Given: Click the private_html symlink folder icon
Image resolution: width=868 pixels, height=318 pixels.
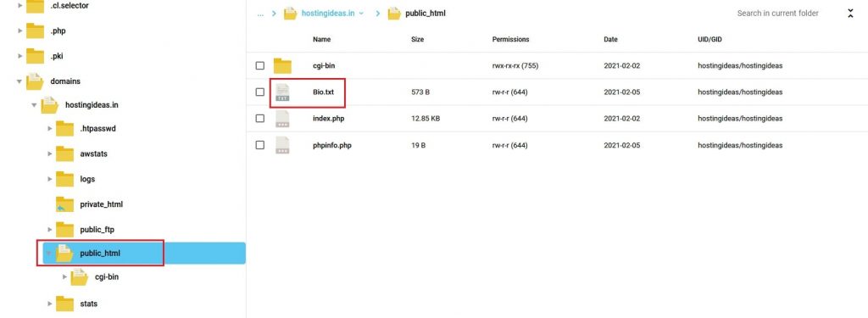Looking at the screenshot, I should coord(64,204).
